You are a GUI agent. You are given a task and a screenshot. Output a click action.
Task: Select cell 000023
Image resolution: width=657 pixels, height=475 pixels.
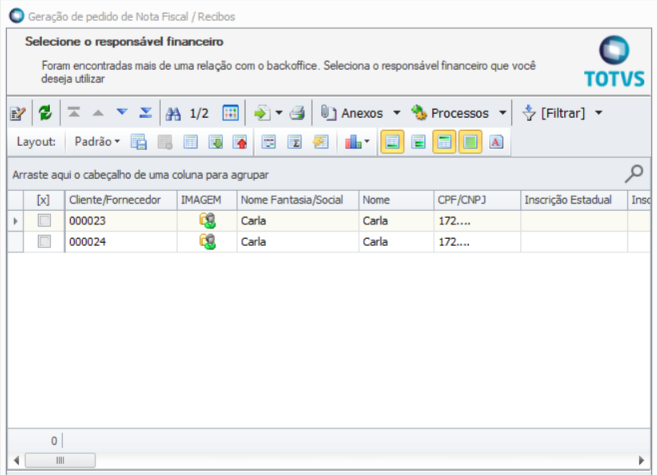pos(121,221)
